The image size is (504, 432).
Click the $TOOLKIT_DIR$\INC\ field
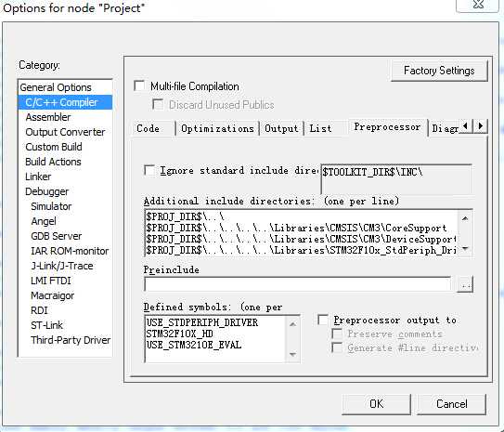pos(396,179)
